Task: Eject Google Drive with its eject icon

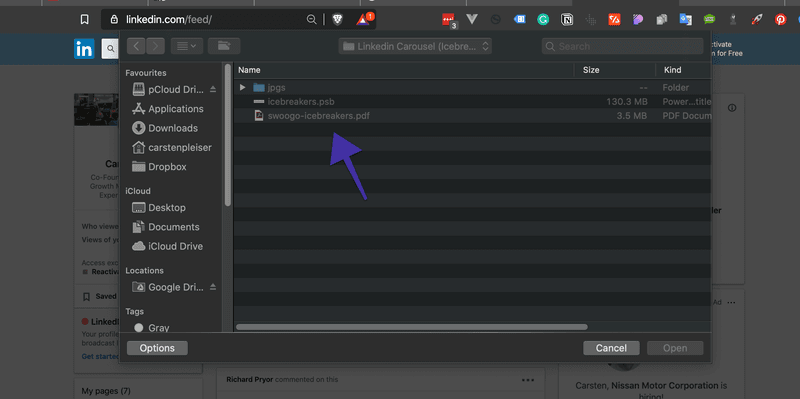Action: (x=213, y=287)
